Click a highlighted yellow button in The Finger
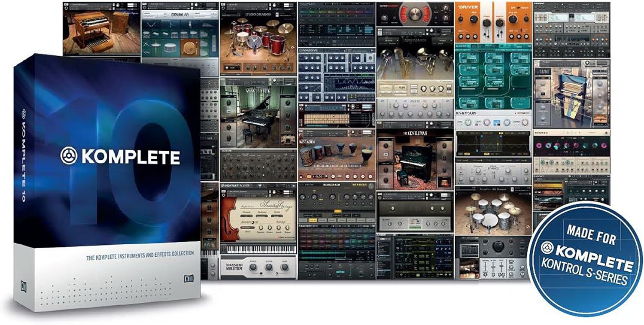Viewport: 644px width, 325px height. (338, 211)
